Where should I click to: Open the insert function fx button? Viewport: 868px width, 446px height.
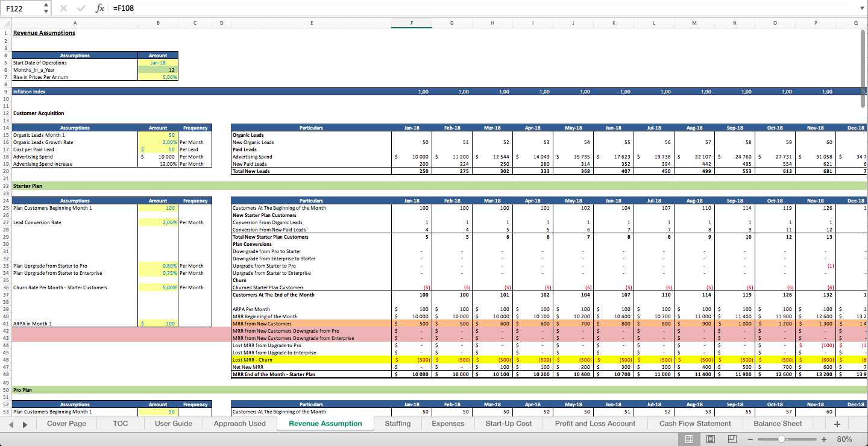click(x=99, y=8)
